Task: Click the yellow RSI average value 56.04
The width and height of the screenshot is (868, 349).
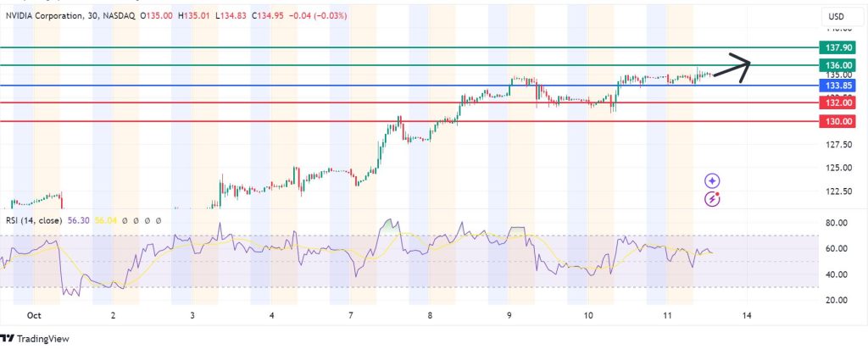Action: coord(105,219)
